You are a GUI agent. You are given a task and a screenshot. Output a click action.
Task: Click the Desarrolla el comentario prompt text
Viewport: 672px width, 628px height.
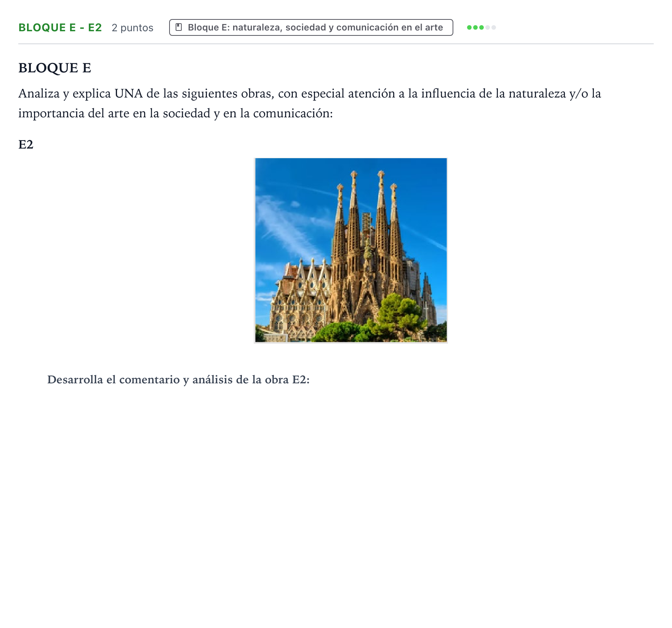tap(178, 380)
